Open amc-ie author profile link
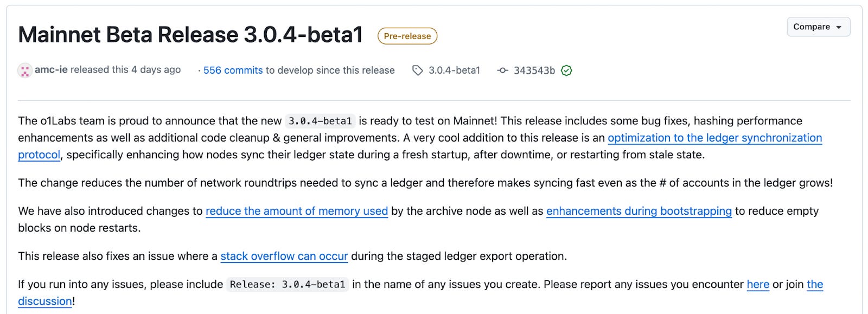Image resolution: width=868 pixels, height=314 pixels. click(x=51, y=69)
